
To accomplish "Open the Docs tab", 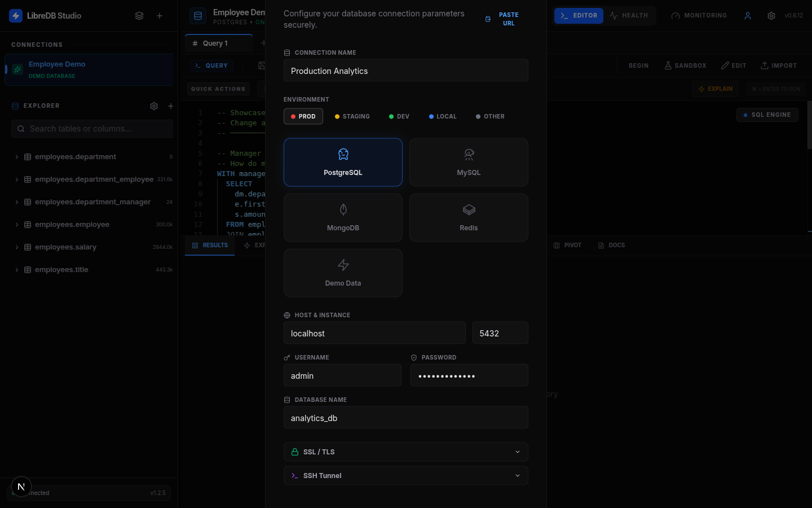I will coord(612,246).
